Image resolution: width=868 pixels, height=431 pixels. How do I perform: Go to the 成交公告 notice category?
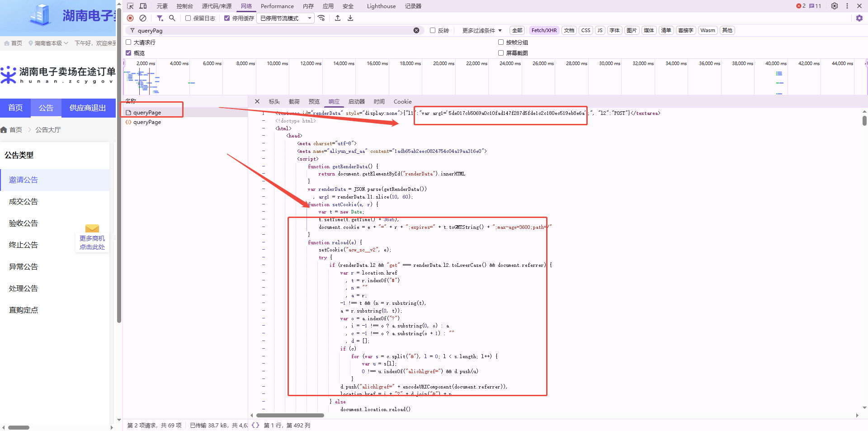pyautogui.click(x=24, y=201)
